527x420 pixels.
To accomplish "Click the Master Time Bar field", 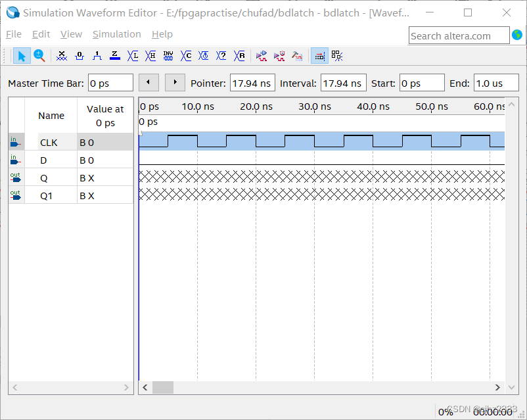I will coord(110,83).
